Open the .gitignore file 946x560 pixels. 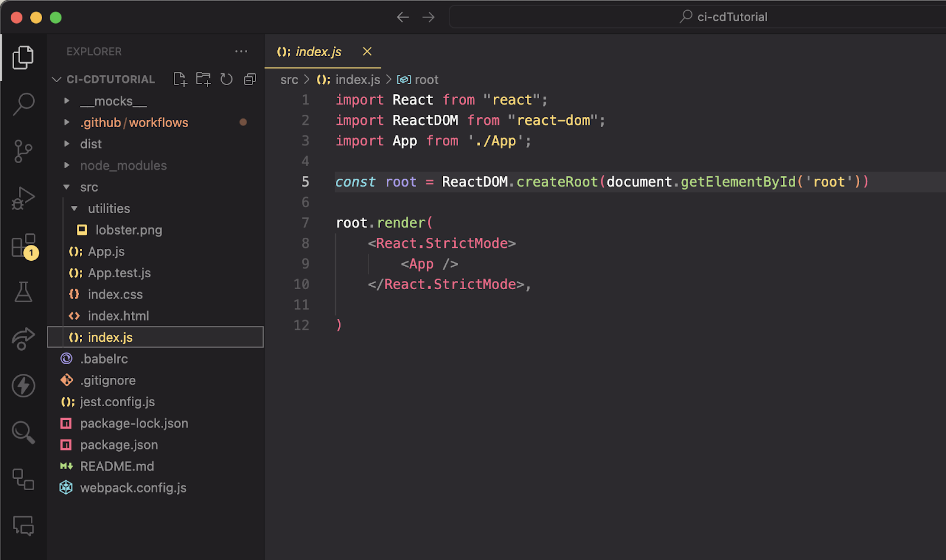tap(155, 380)
